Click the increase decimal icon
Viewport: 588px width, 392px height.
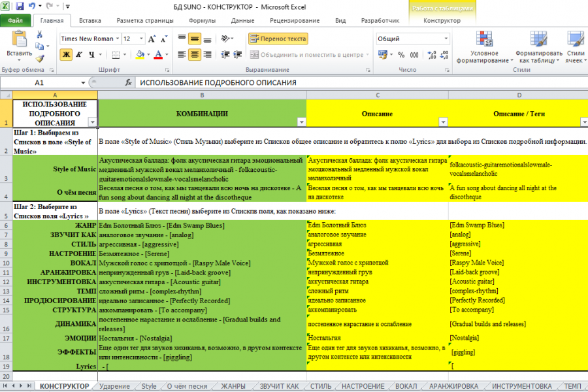[x=432, y=55]
